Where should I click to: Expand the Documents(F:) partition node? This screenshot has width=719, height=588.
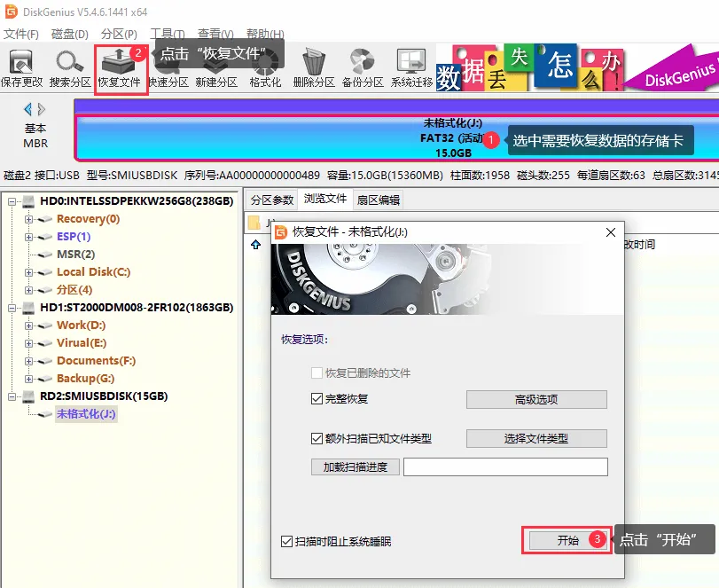[x=28, y=361]
